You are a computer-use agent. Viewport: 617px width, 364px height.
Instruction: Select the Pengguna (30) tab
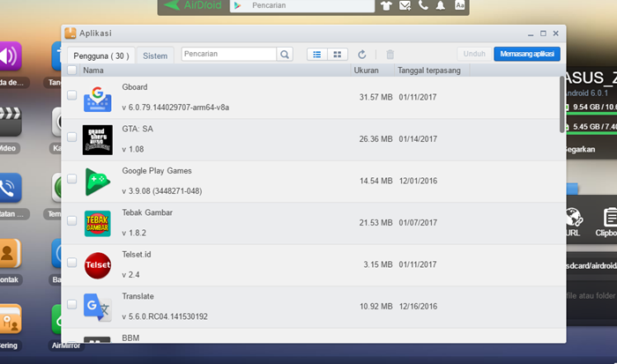point(101,55)
